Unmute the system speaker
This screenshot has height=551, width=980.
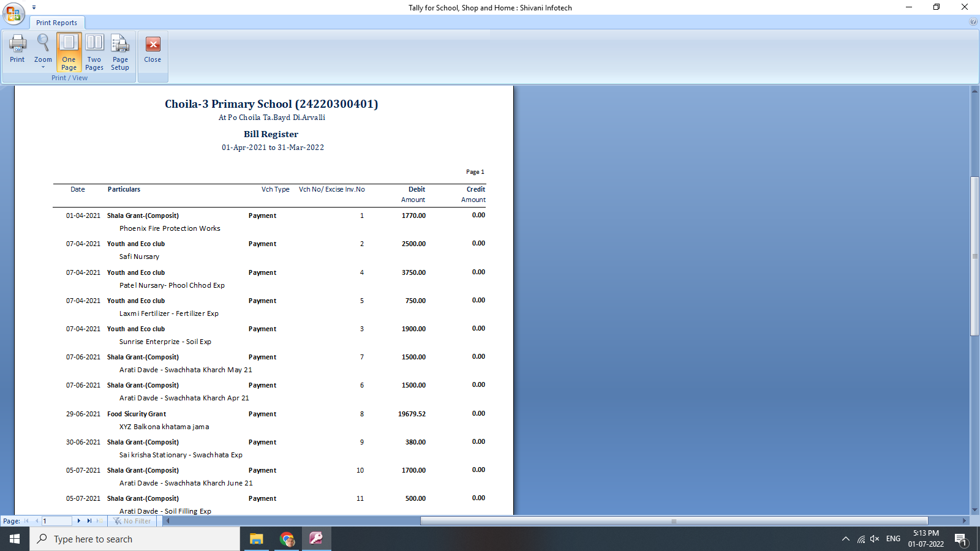[x=873, y=539]
